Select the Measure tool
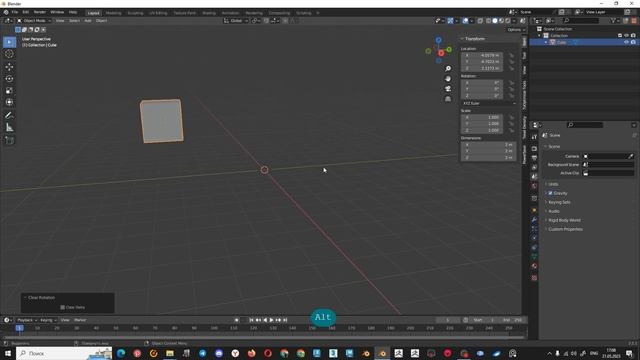Image resolution: width=640 pixels, height=360 pixels. click(9, 128)
